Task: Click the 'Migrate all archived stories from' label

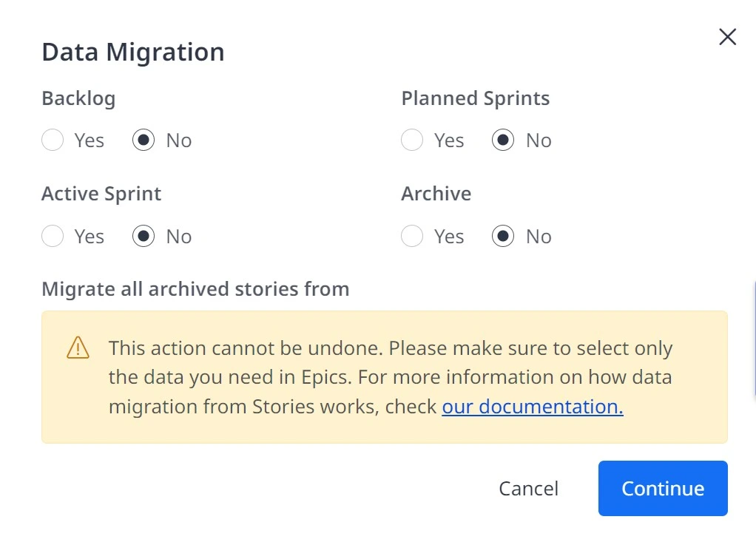Action: [x=195, y=289]
